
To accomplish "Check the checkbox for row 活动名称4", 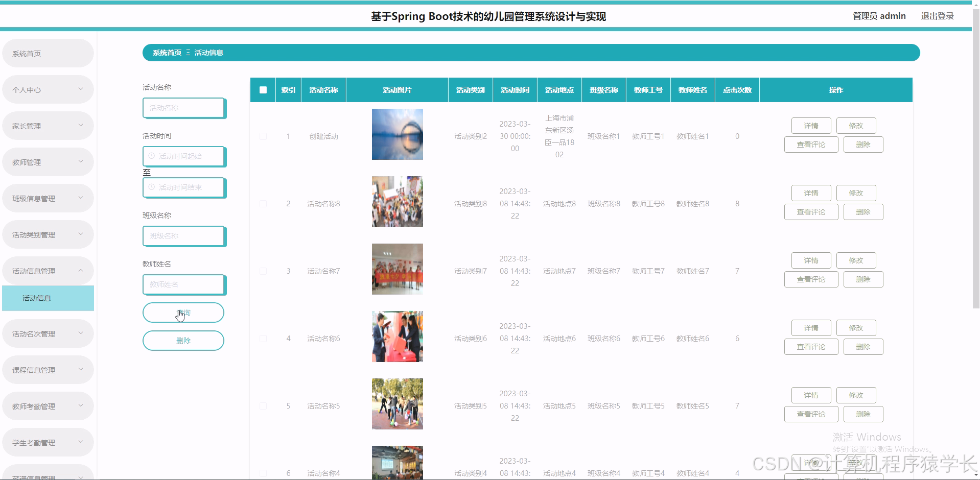I will click(263, 473).
